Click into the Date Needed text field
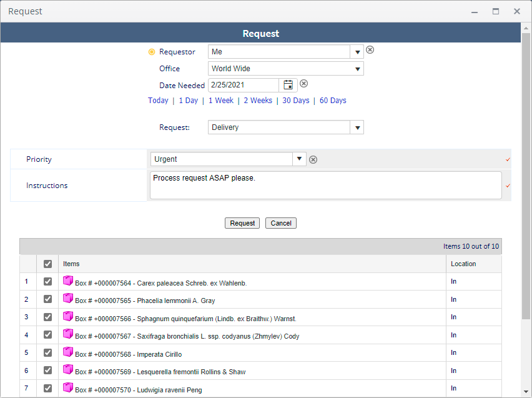532x398 pixels. coord(244,85)
